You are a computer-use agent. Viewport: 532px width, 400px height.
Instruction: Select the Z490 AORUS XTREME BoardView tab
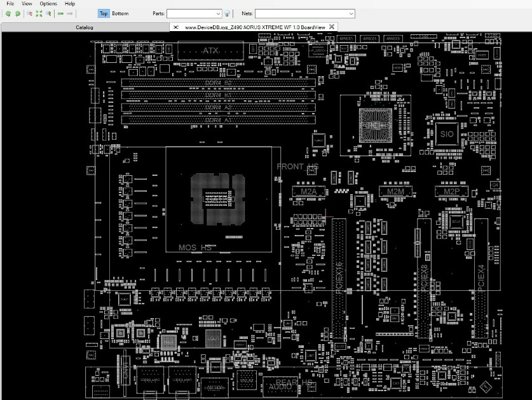[255, 27]
